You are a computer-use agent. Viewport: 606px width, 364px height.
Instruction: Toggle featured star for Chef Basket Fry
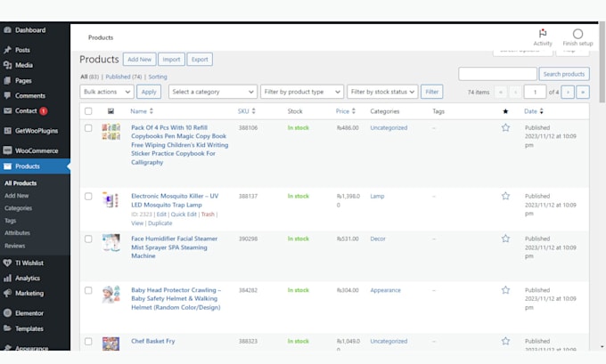pos(505,341)
